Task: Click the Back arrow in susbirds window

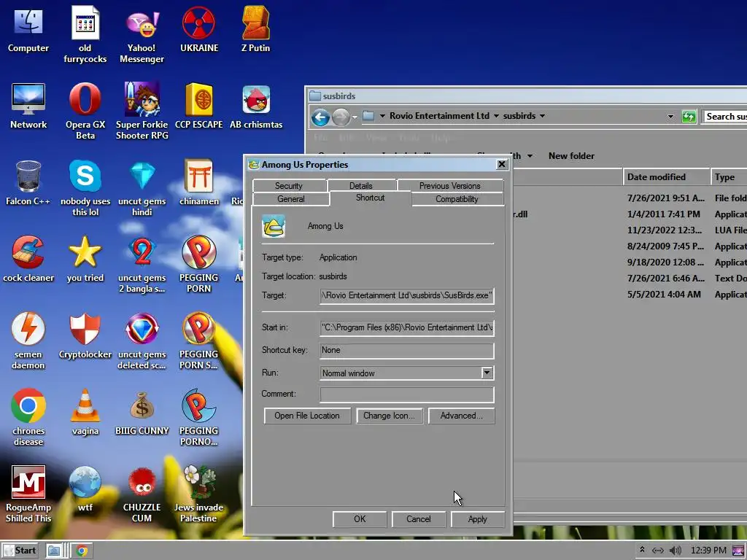Action: point(321,117)
